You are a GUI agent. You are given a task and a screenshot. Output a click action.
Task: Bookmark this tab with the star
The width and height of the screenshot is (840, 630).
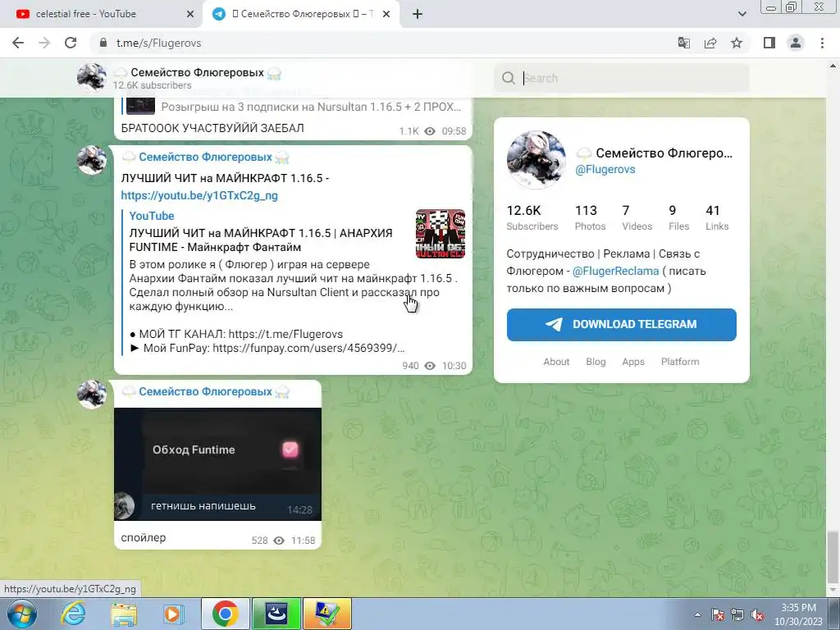737,43
